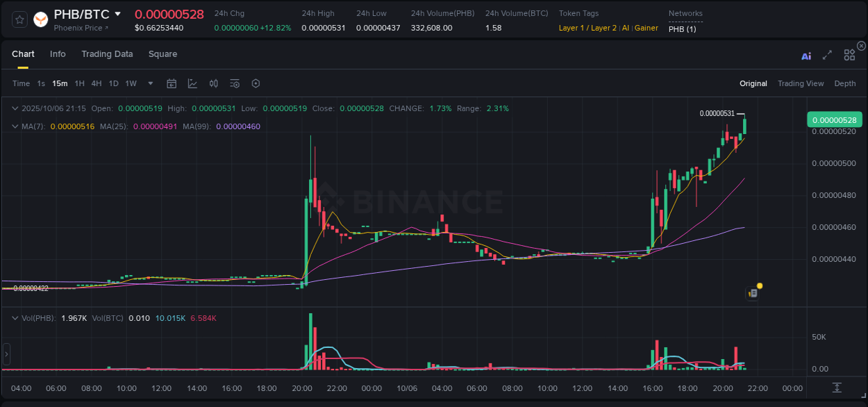Click the Ai analysis icon
This screenshot has width=868, height=407.
click(806, 56)
